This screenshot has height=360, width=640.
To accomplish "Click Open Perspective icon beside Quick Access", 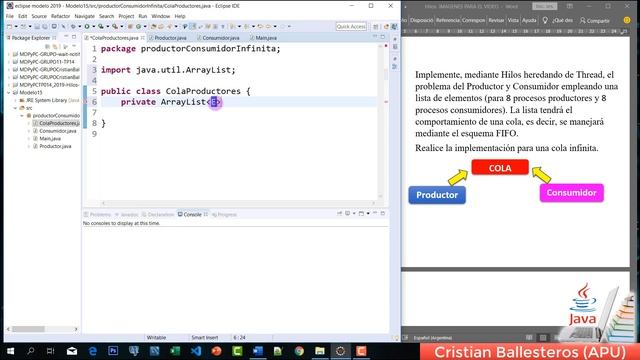I will (376, 27).
